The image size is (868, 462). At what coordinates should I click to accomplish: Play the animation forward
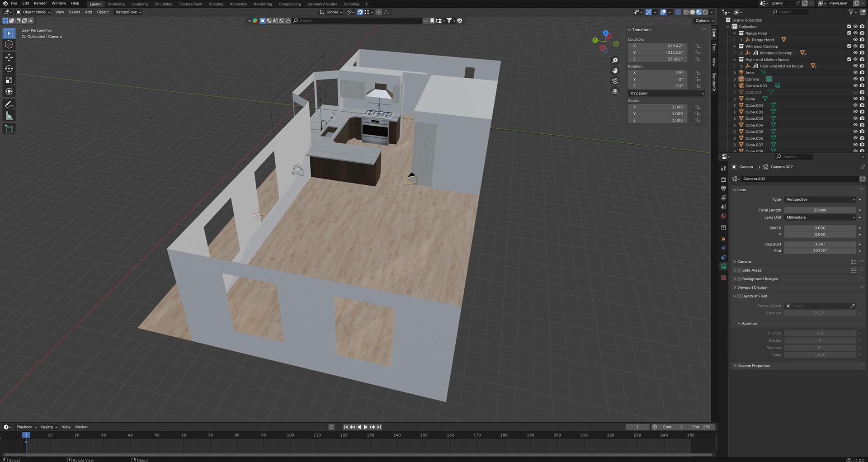tap(366, 427)
